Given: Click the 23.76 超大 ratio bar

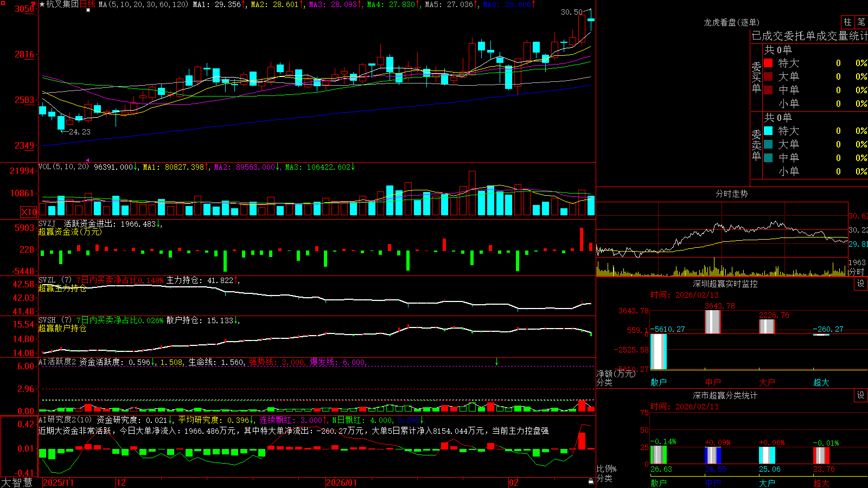Looking at the screenshot, I should click(x=821, y=455).
